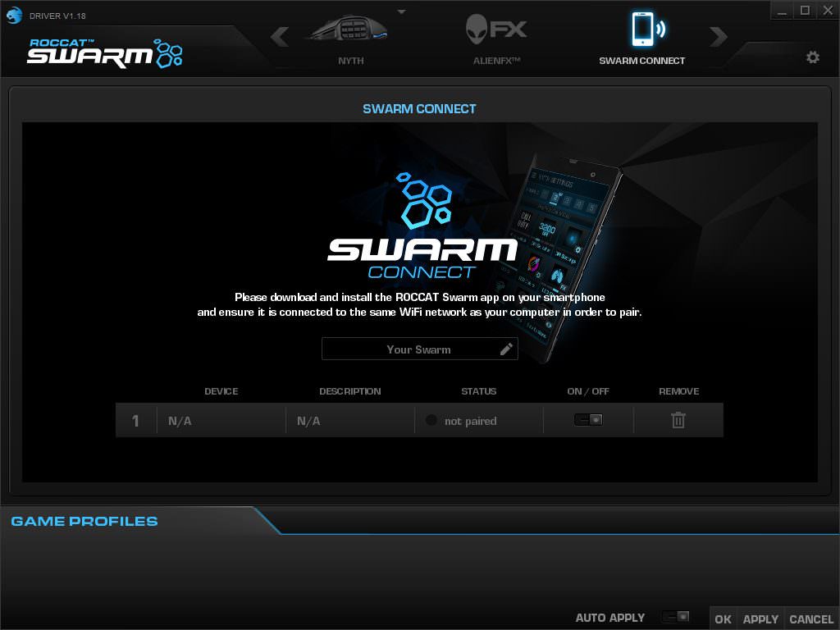Click the ON / OFF column header
Image resolution: width=840 pixels, height=630 pixels.
pos(588,391)
